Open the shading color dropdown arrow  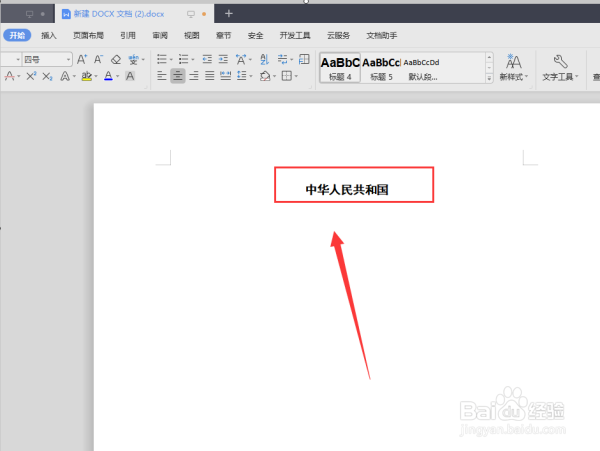[x=274, y=77]
